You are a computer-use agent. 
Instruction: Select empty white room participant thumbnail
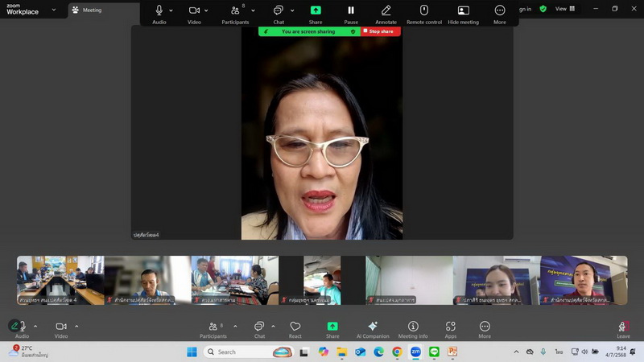click(x=410, y=280)
